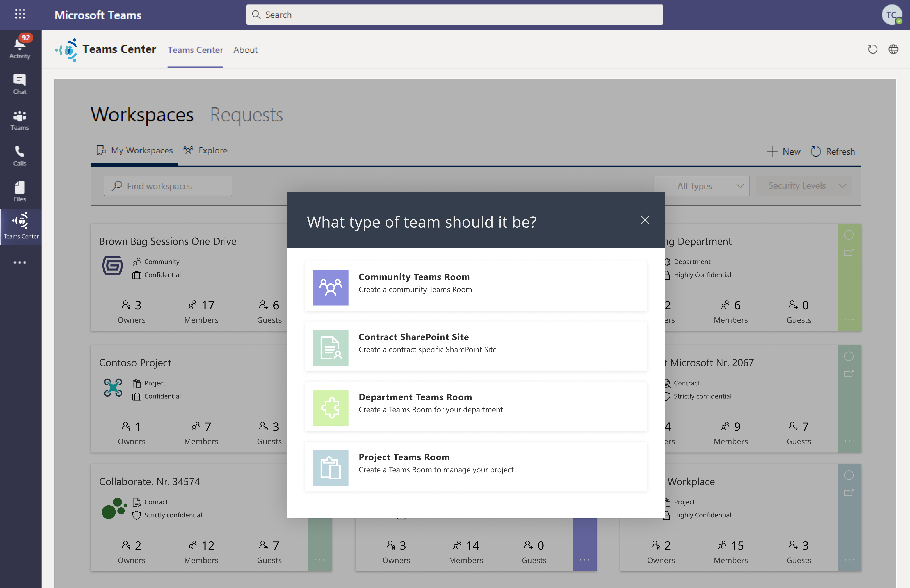This screenshot has height=588, width=910.
Task: Open info icon on Department workspace card
Action: [849, 235]
